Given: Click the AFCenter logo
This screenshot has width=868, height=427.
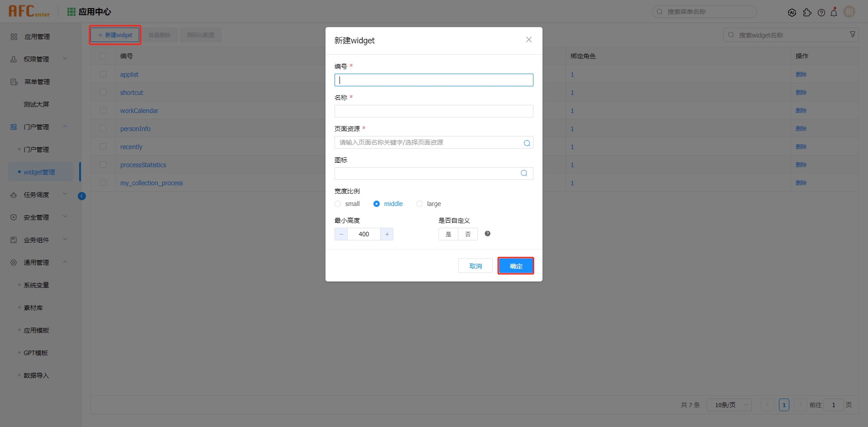Looking at the screenshot, I should (29, 11).
